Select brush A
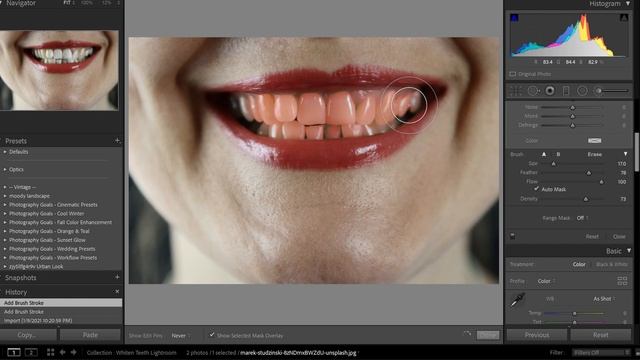 (x=544, y=154)
